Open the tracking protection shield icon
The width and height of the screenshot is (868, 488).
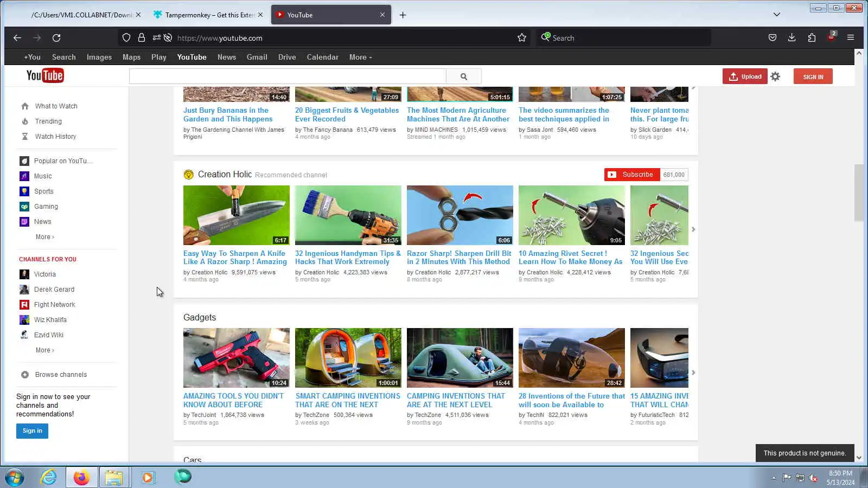tap(126, 38)
